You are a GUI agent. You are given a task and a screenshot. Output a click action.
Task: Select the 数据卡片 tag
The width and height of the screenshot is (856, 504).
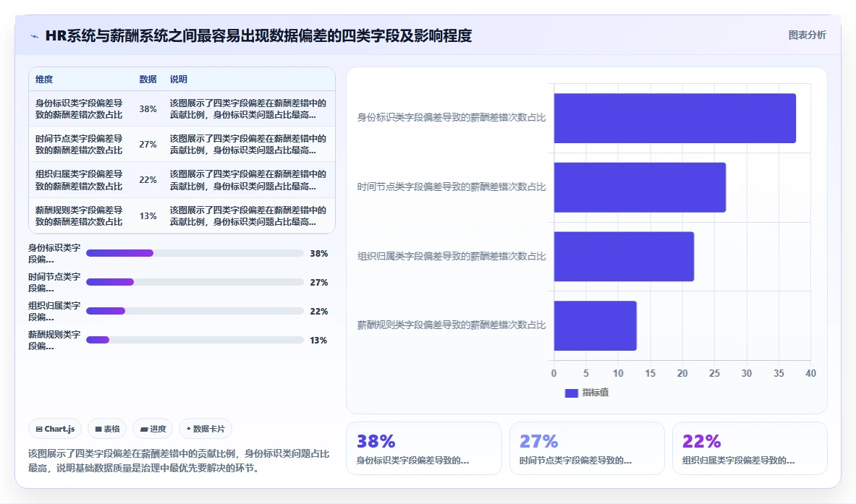(x=205, y=429)
